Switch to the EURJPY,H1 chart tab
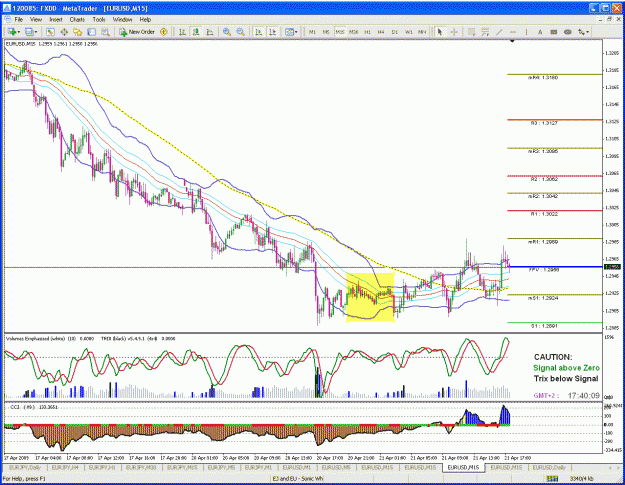This screenshot has width=625, height=485. [x=102, y=467]
